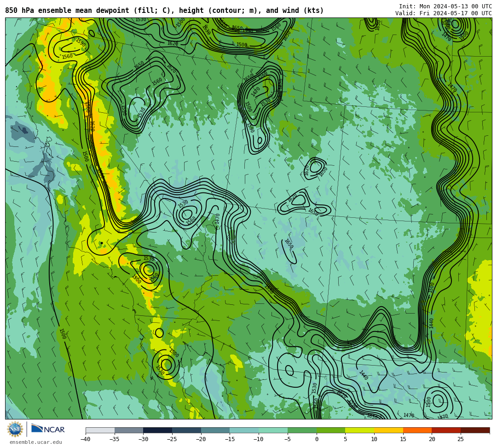Open the ensemble.ucar.edu link text
This screenshot has height=448, width=497.
[x=36, y=442]
